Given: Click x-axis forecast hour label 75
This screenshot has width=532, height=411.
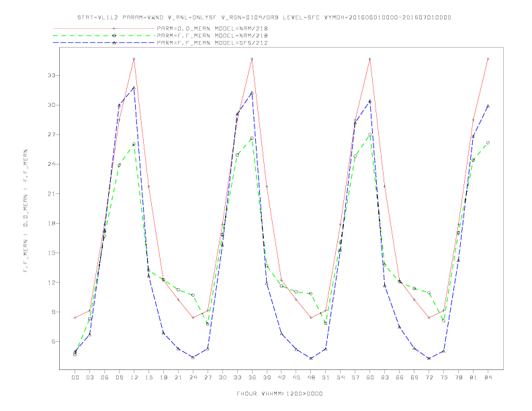Looking at the screenshot, I should 444,377.
